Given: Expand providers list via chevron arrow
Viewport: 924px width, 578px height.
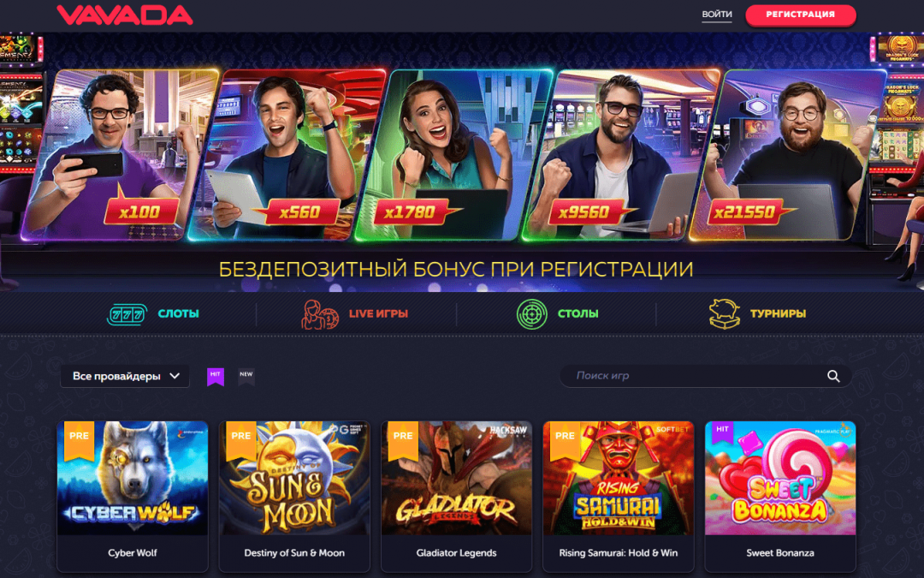Looking at the screenshot, I should pyautogui.click(x=175, y=376).
